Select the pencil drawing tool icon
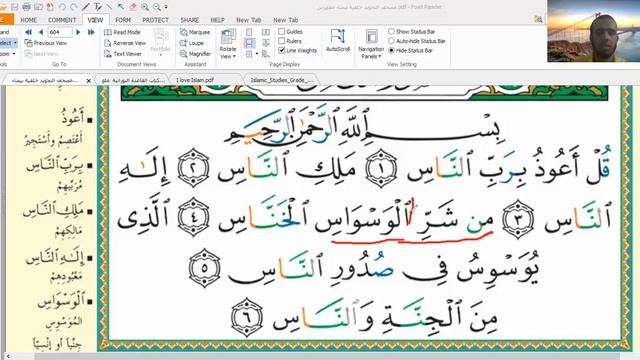This screenshot has height=360, width=640. coord(86,7)
